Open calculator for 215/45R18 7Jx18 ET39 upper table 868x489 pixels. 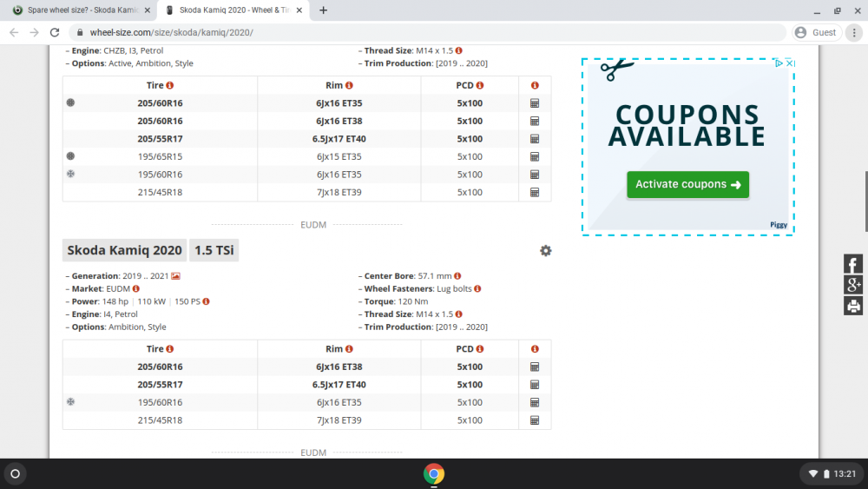[534, 192]
